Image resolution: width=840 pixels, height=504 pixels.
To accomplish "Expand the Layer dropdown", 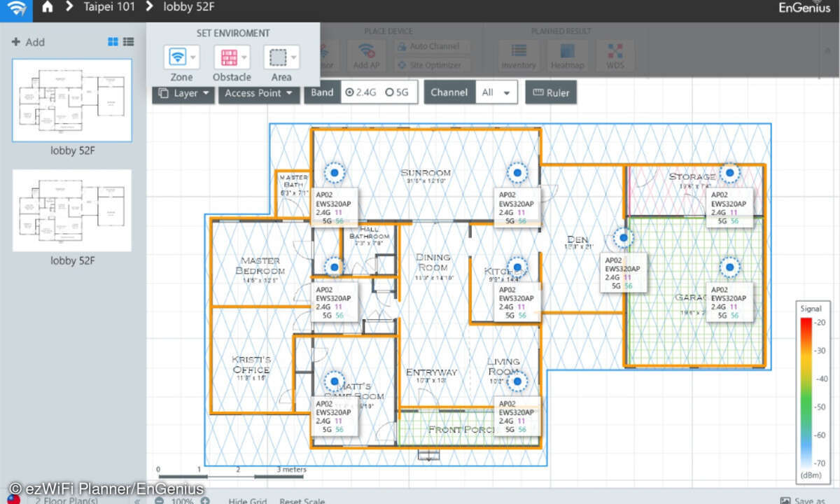I will click(183, 93).
